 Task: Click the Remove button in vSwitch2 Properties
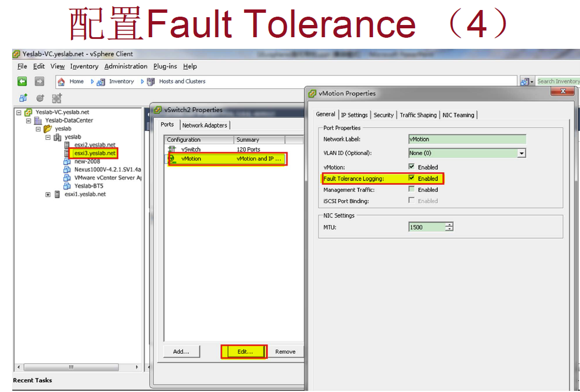(x=285, y=351)
